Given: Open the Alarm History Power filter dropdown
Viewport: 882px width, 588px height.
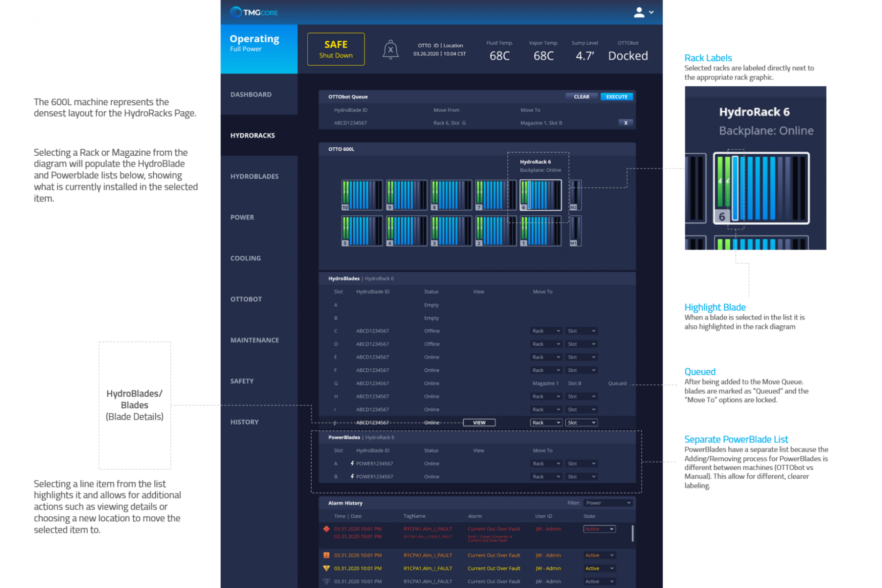Looking at the screenshot, I should tap(608, 503).
